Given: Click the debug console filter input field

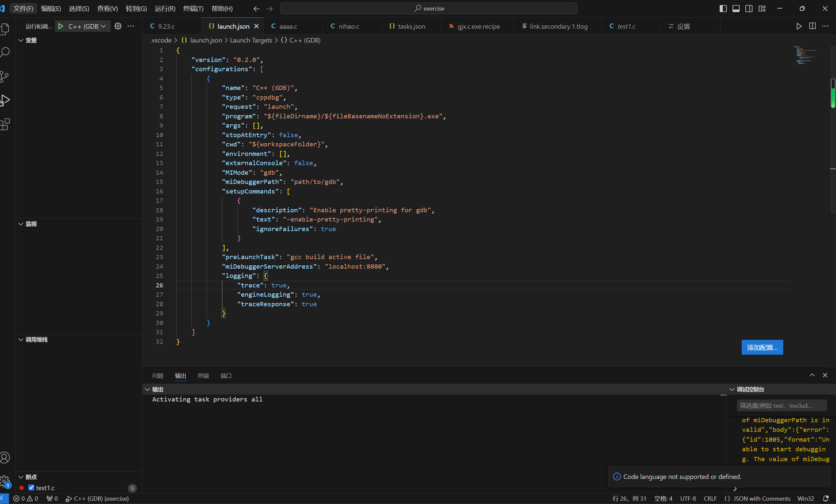Looking at the screenshot, I should tap(781, 405).
